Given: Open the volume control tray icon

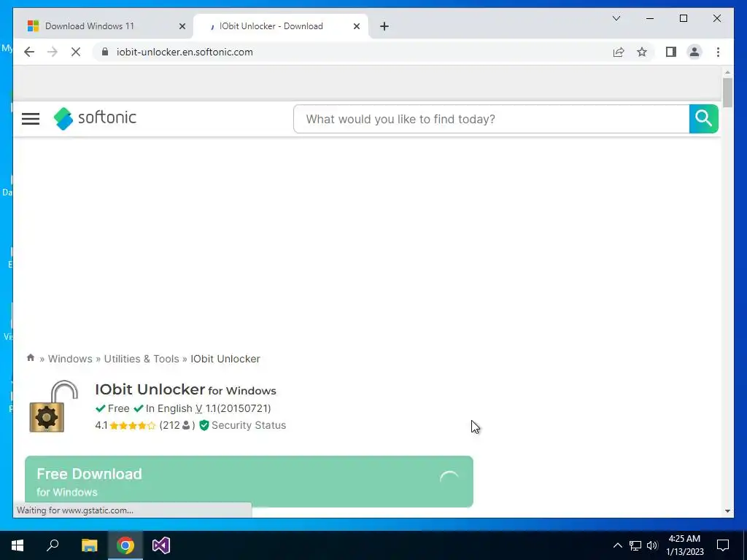Looking at the screenshot, I should coord(652,545).
